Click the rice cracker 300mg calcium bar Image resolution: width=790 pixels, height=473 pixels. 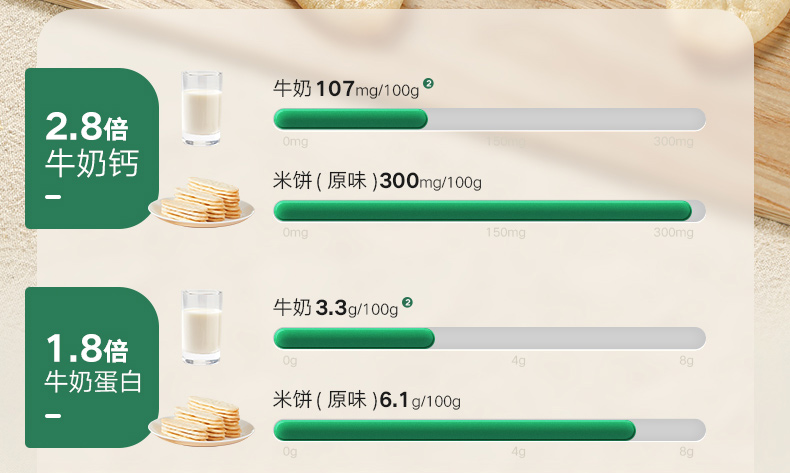point(489,211)
